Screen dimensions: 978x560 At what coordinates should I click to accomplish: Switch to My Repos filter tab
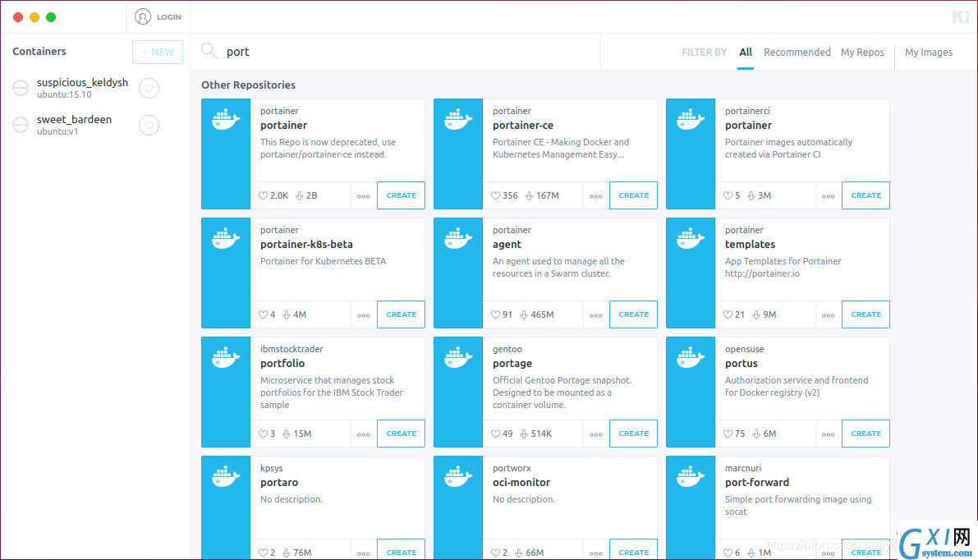[862, 53]
